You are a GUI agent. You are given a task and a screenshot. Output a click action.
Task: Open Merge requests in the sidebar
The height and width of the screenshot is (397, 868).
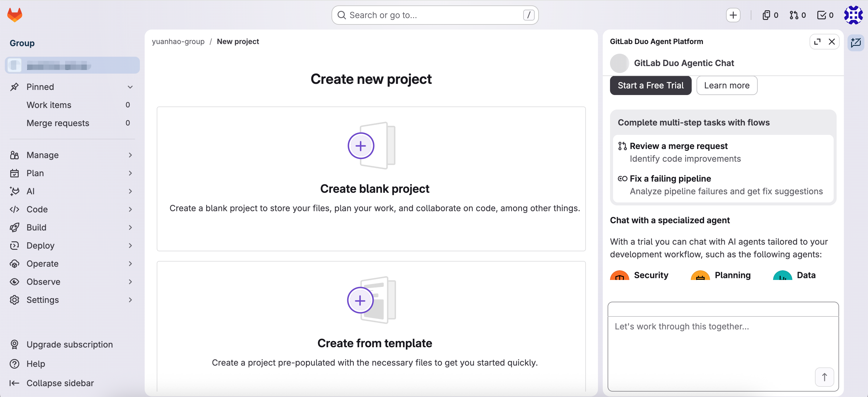click(72, 123)
